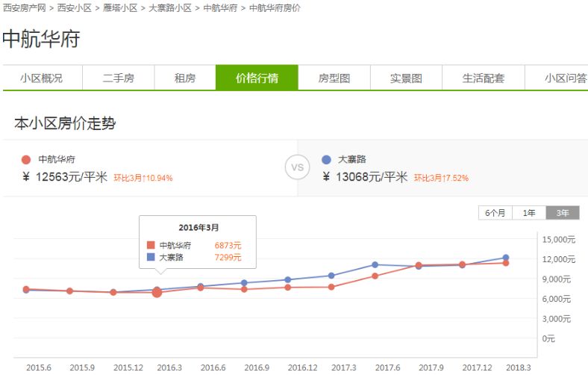Switch to the 租房 tab
Image resolution: width=588 pixels, height=375 pixels.
point(185,78)
